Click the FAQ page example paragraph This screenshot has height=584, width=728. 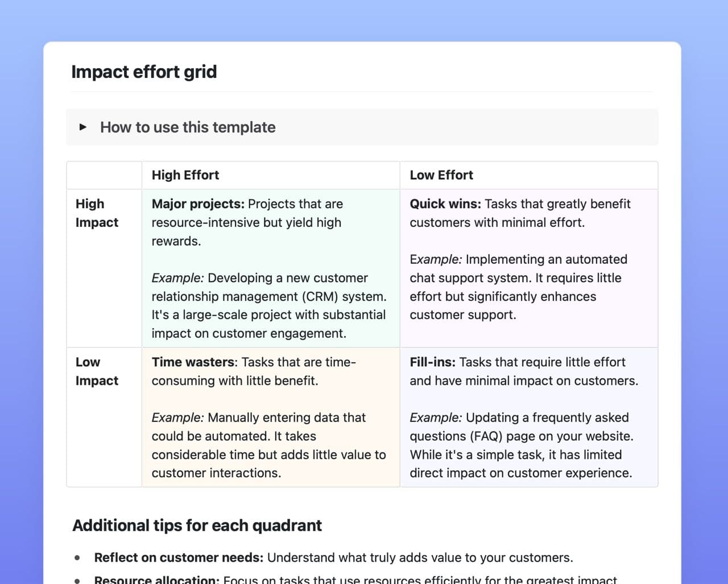(521, 445)
